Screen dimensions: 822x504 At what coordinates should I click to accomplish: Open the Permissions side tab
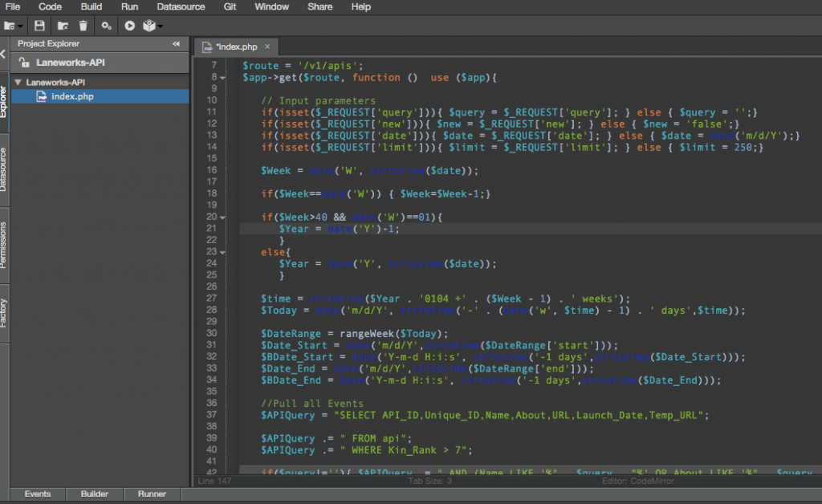pos(4,246)
